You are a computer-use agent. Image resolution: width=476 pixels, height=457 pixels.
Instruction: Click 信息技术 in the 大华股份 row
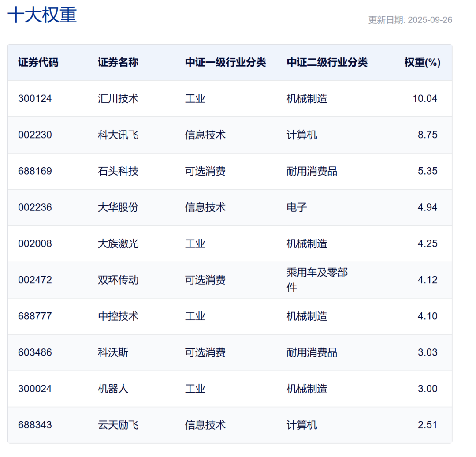pos(205,207)
